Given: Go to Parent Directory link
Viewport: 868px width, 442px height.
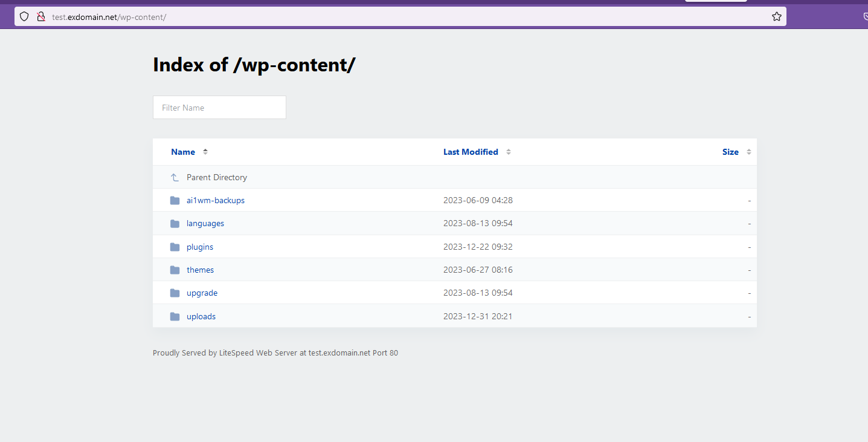Looking at the screenshot, I should 217,178.
